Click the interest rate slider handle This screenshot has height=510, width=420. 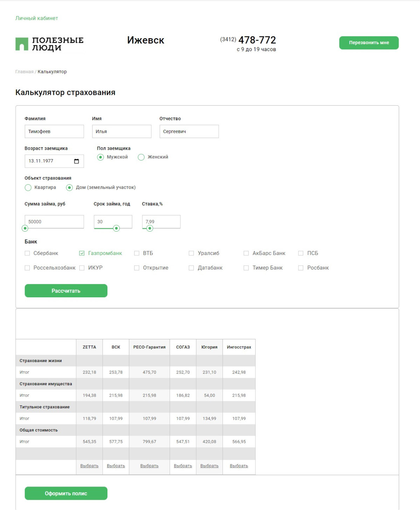(150, 228)
